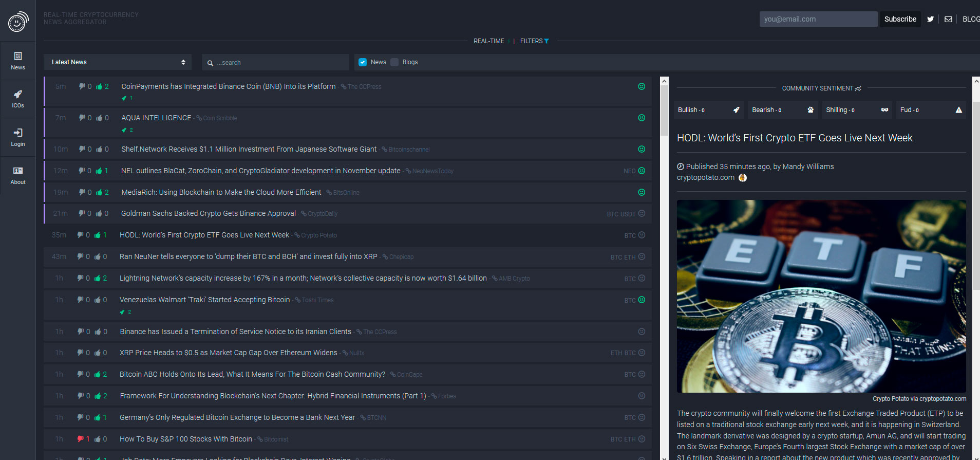This screenshot has height=460, width=980.
Task: Open Bitcoin ABC Holds Onto Its Lead article
Action: [252, 374]
